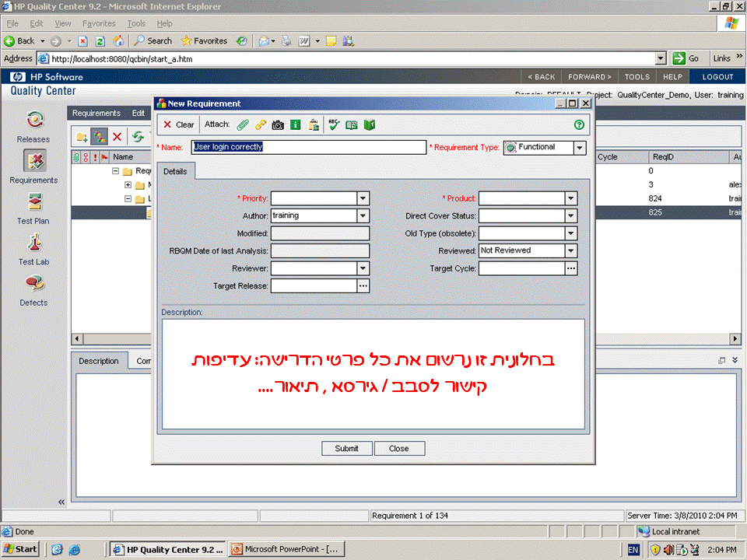Click the new requirement icon in requirements toolbar

(x=99, y=137)
